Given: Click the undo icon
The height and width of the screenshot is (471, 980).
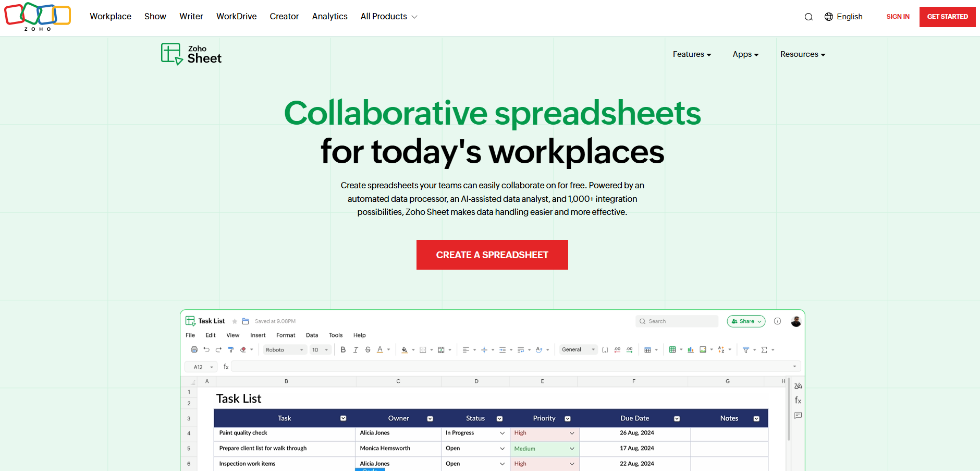Looking at the screenshot, I should [x=206, y=349].
